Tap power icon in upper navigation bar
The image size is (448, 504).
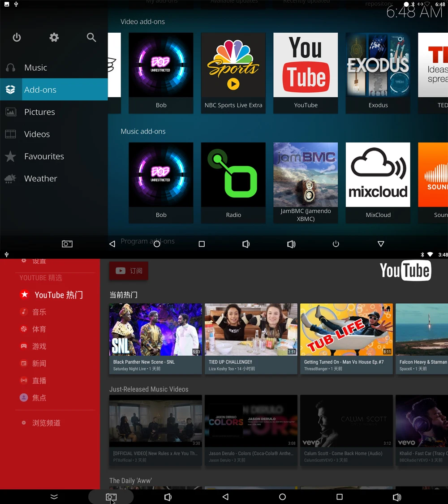pos(336,244)
